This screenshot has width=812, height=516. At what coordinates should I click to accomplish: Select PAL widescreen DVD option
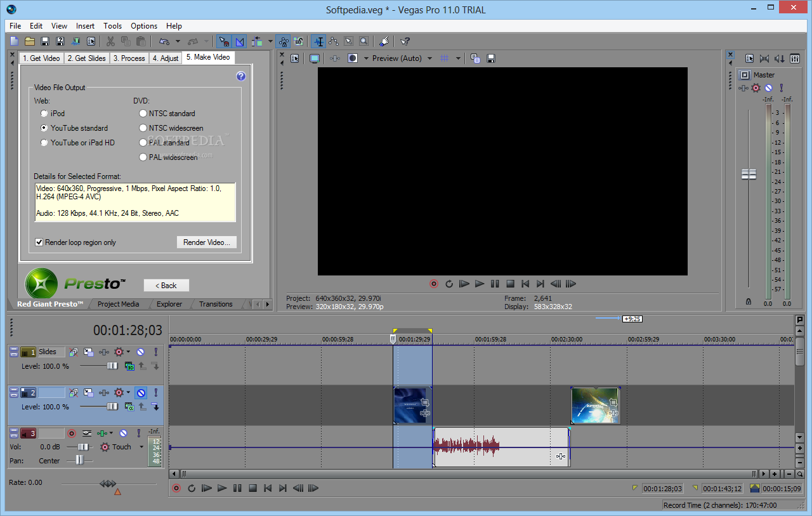pyautogui.click(x=143, y=157)
